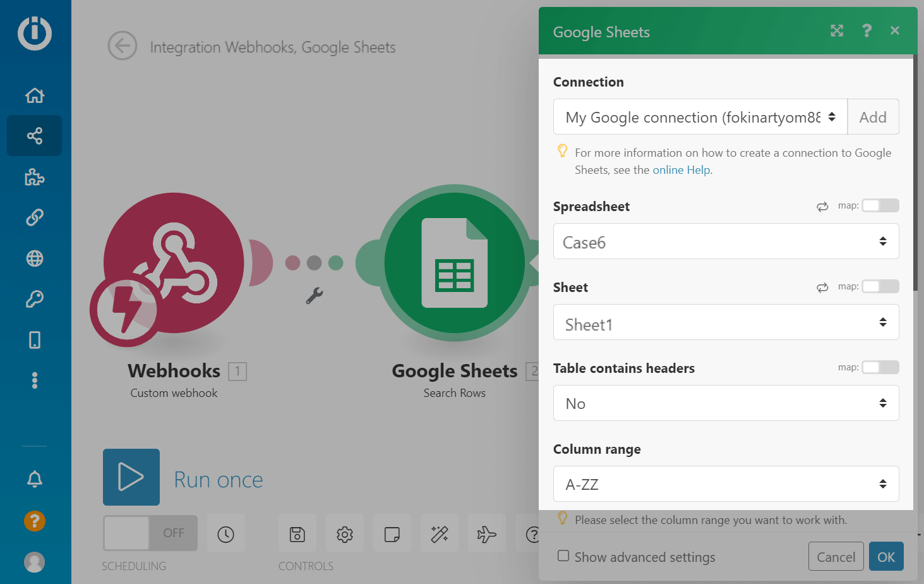This screenshot has height=584, width=924.
Task: Click the auto-align magic wand icon
Action: point(440,534)
